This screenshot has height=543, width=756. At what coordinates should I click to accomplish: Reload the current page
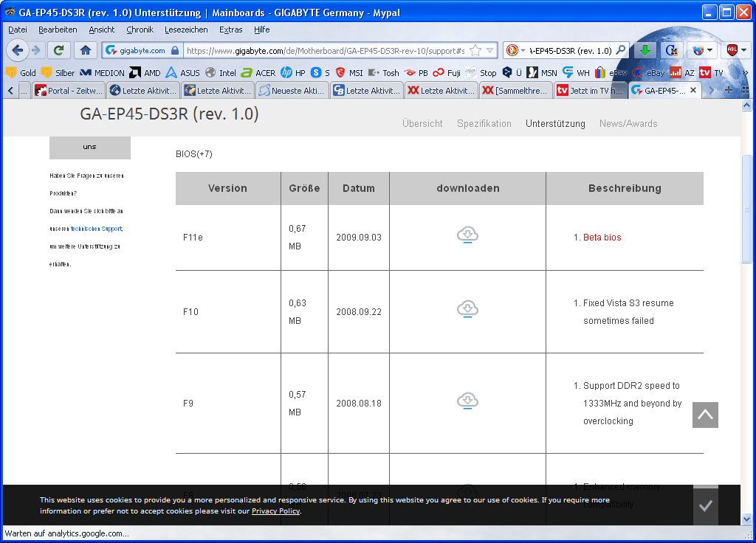click(x=59, y=50)
